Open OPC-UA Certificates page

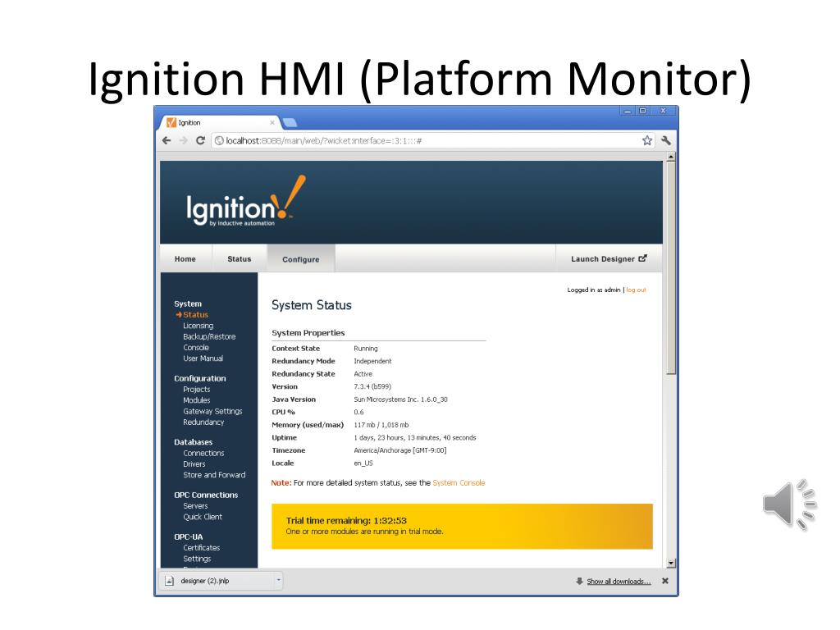click(x=202, y=547)
